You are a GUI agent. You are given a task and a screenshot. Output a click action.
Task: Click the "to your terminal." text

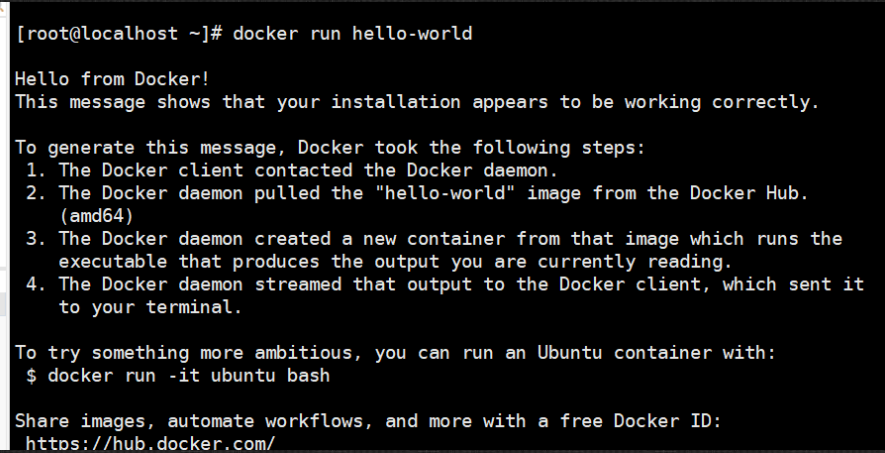[150, 307]
